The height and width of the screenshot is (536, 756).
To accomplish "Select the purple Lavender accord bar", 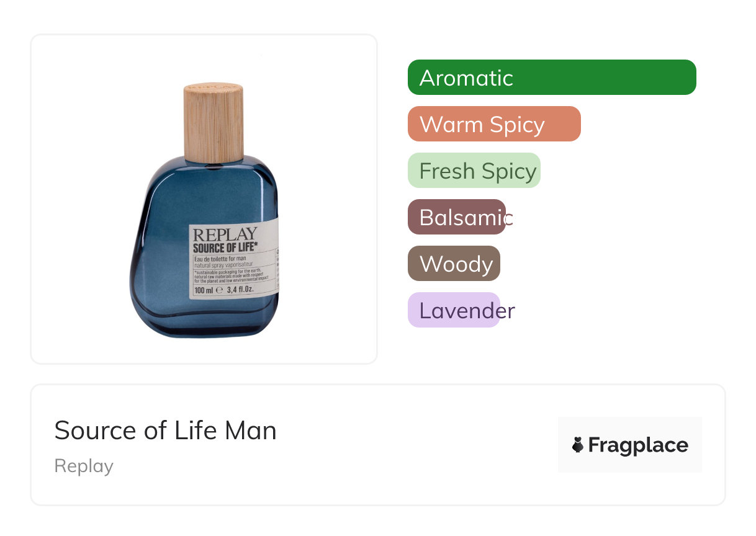I will click(x=454, y=310).
